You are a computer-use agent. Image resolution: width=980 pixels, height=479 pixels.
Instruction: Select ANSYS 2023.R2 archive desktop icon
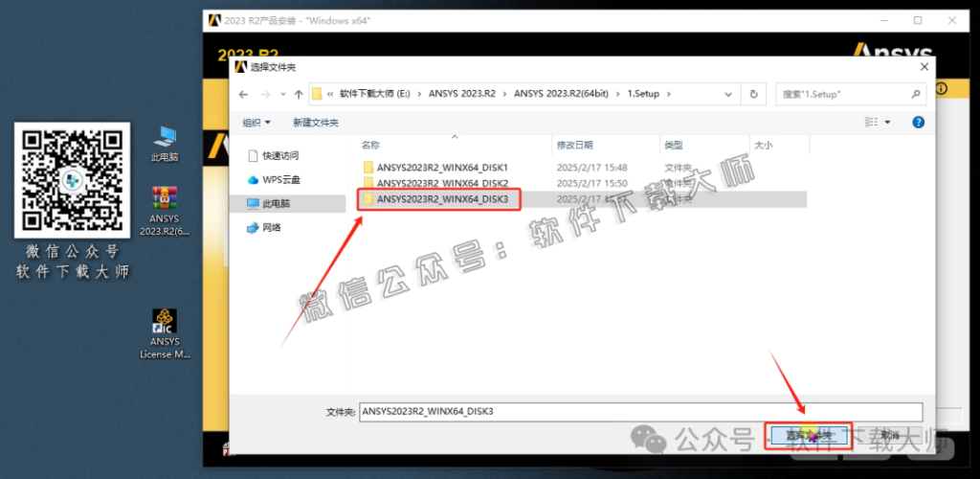click(165, 212)
